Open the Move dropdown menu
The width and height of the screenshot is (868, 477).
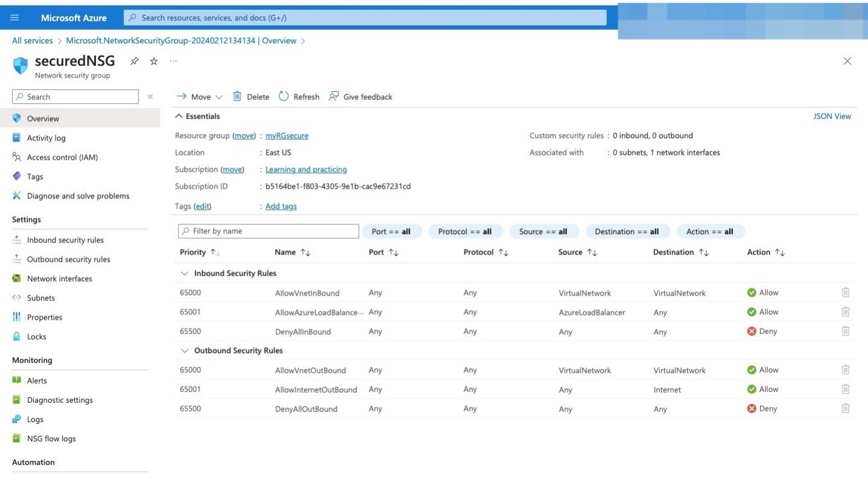pyautogui.click(x=200, y=96)
